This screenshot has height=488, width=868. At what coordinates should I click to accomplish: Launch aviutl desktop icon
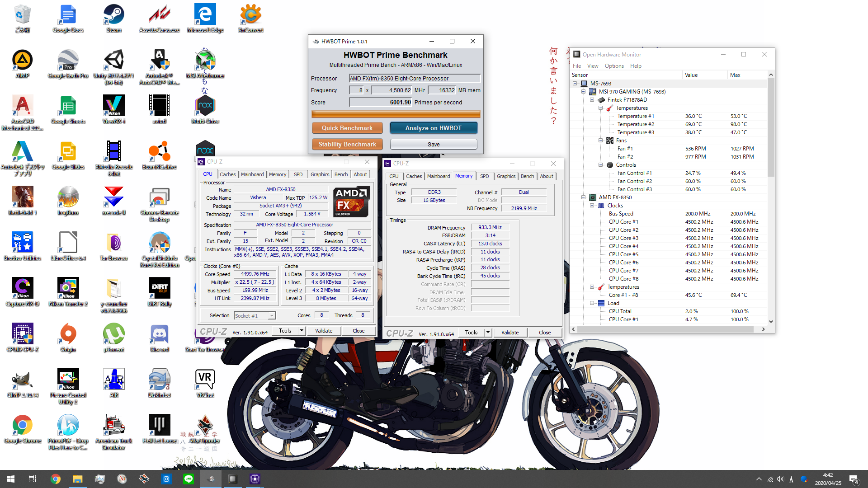[x=160, y=109]
